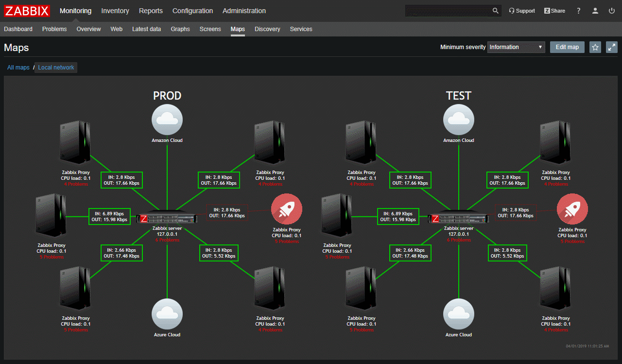Viewport: 622px width, 364px height.
Task: Open the help question mark icon
Action: click(578, 11)
